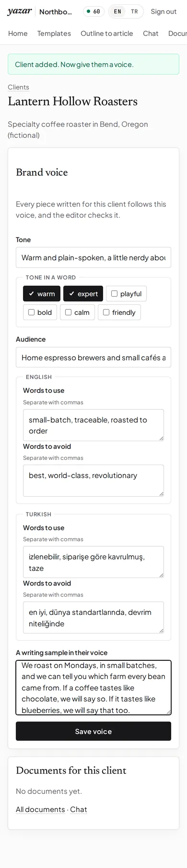Click the yazar logo
The image size is (187, 868).
[20, 11]
